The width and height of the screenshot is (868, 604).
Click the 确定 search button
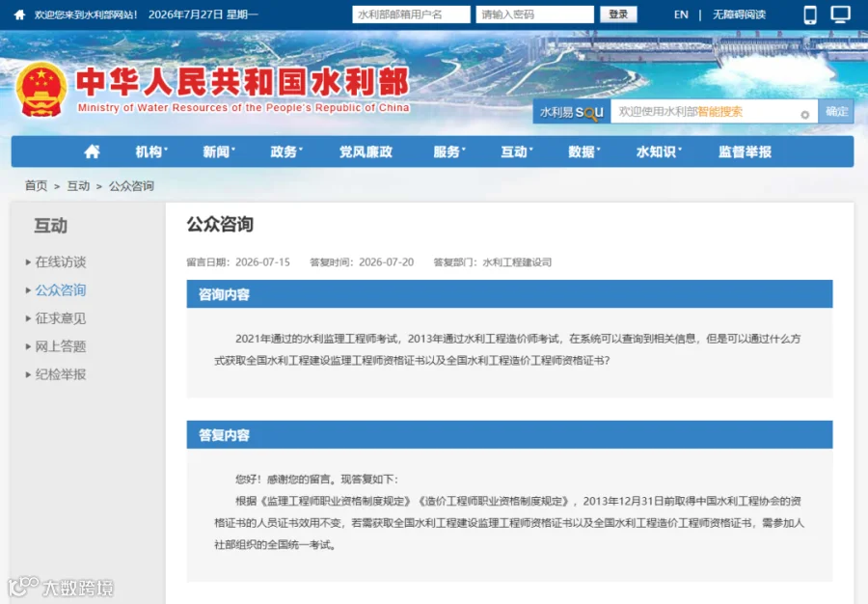tap(836, 112)
